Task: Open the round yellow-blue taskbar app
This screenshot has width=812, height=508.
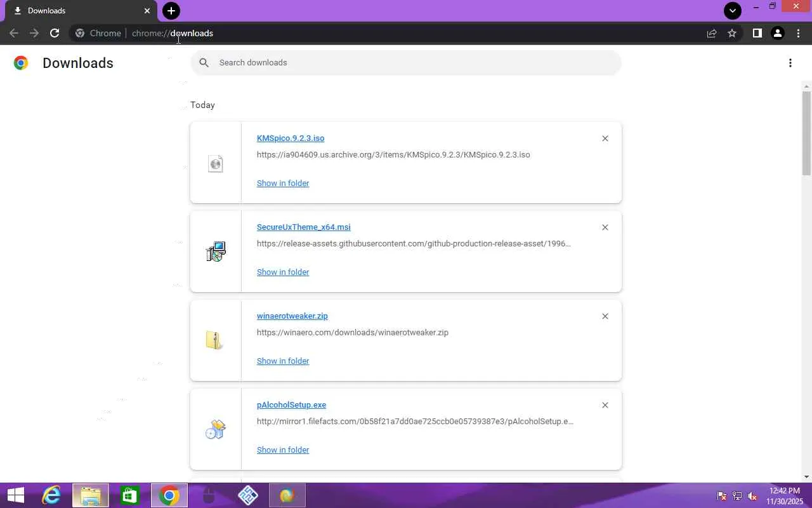Action: [x=287, y=495]
